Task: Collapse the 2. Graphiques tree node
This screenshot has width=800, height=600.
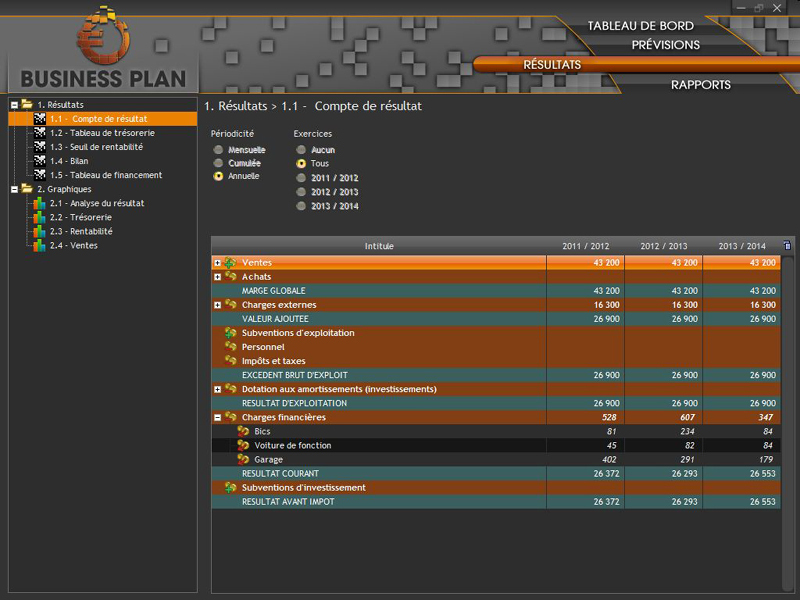Action: click(x=14, y=189)
